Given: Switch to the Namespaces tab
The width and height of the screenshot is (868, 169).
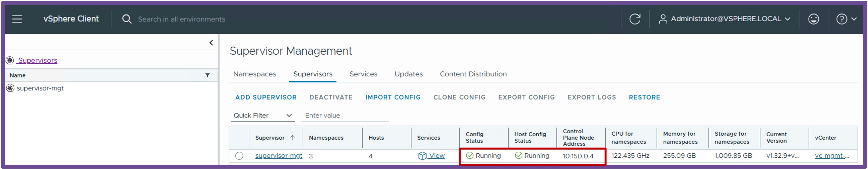Looking at the screenshot, I should 255,74.
